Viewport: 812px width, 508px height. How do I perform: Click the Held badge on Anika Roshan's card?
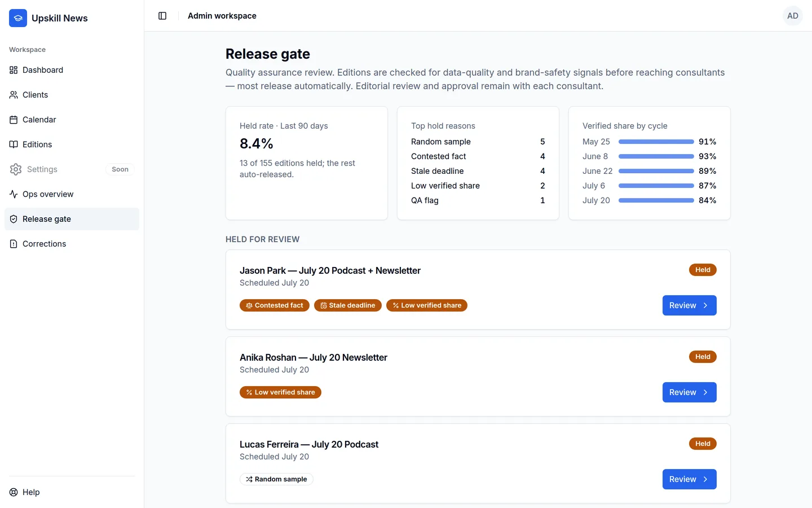tap(703, 357)
